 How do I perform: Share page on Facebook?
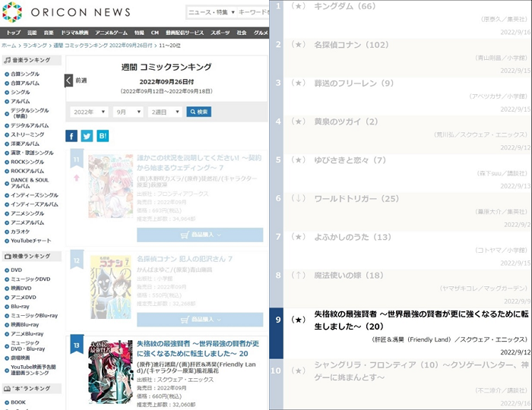pos(71,136)
